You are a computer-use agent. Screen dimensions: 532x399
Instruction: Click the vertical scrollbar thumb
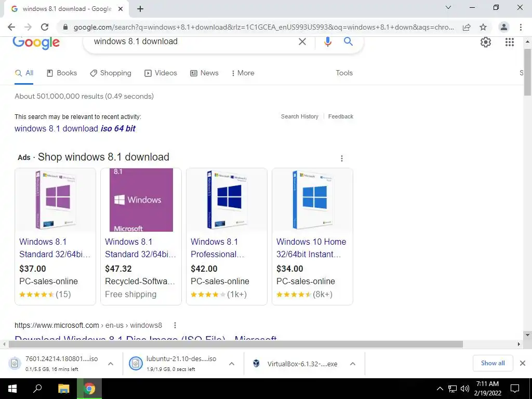(527, 72)
